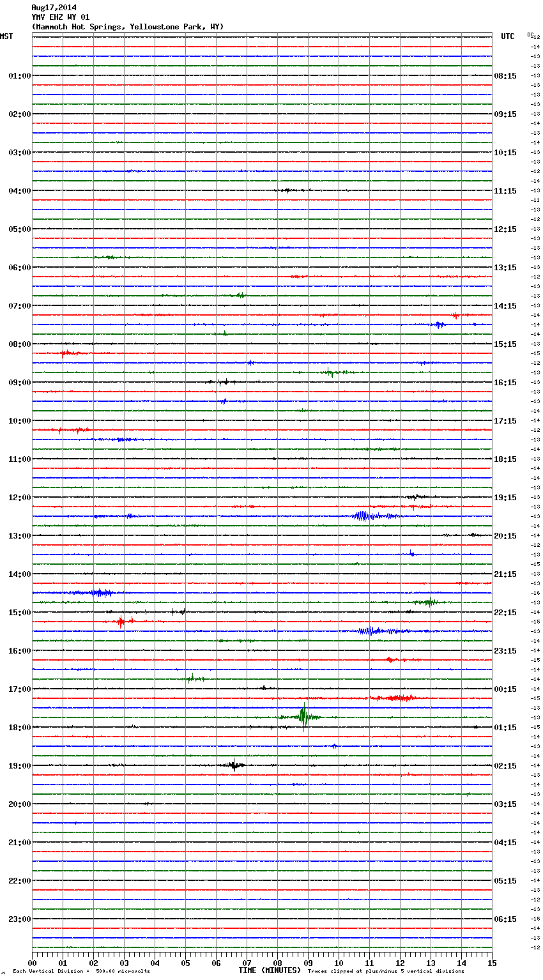
Task: Select the 23:00 MST row label
Action: pyautogui.click(x=20, y=919)
